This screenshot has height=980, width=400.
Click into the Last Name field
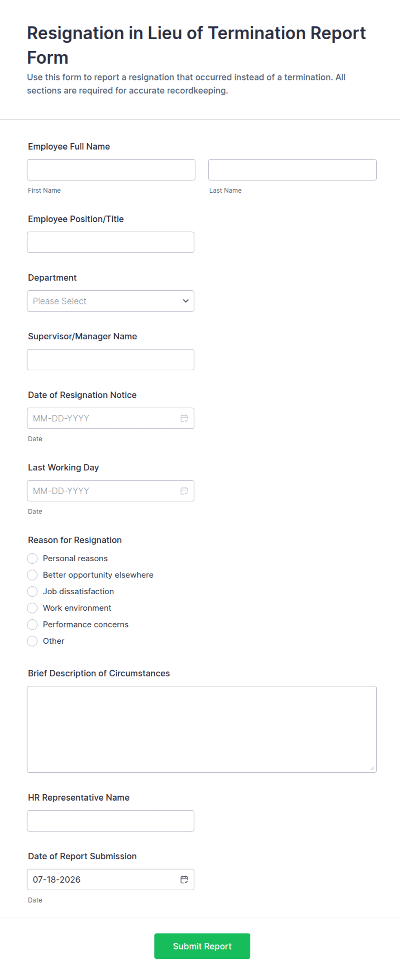(x=292, y=170)
